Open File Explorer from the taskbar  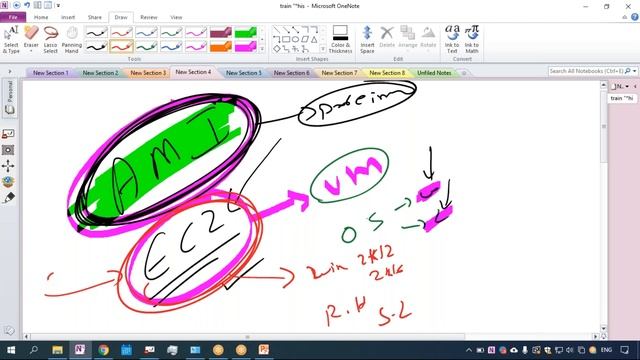pyautogui.click(x=57, y=350)
